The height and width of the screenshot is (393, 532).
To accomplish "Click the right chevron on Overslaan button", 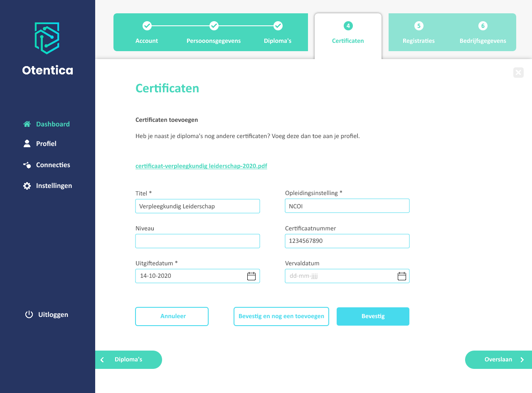I will click(522, 360).
